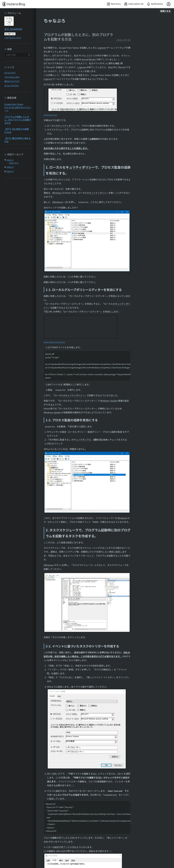Click the 読者になる button under the profile
Screen dimensions: 174x868
pos(10,34)
